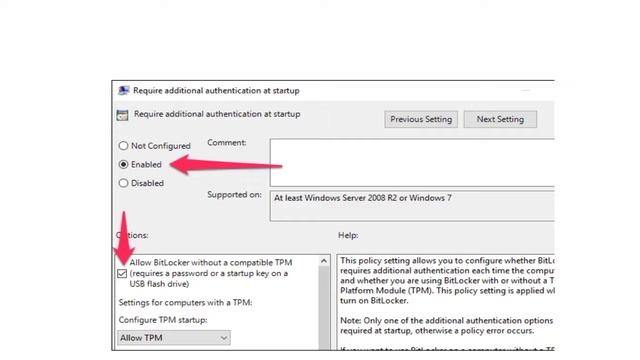Select the Disabled radio button
Screen dimensions: 640x360
[123, 183]
